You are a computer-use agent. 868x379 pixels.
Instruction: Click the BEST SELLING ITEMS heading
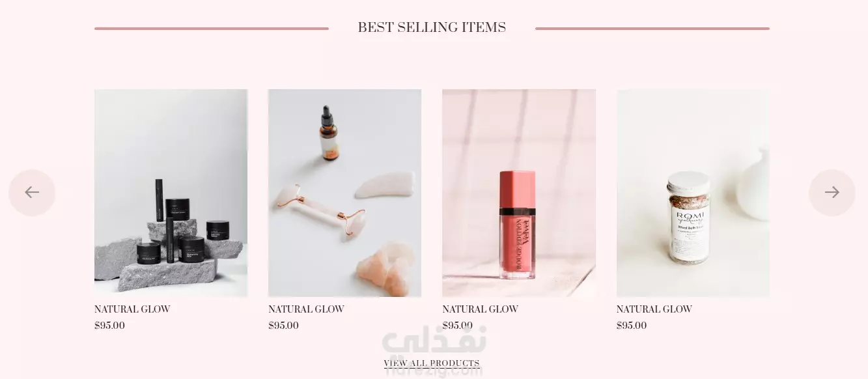[432, 27]
